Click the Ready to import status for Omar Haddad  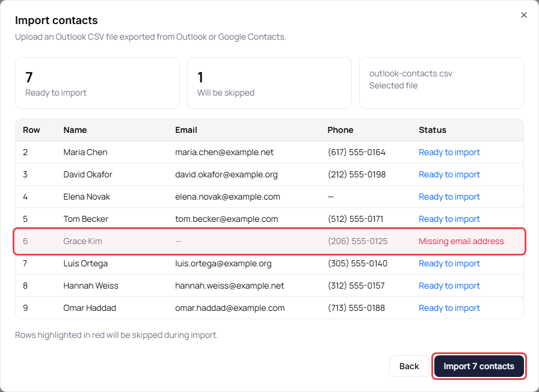449,308
